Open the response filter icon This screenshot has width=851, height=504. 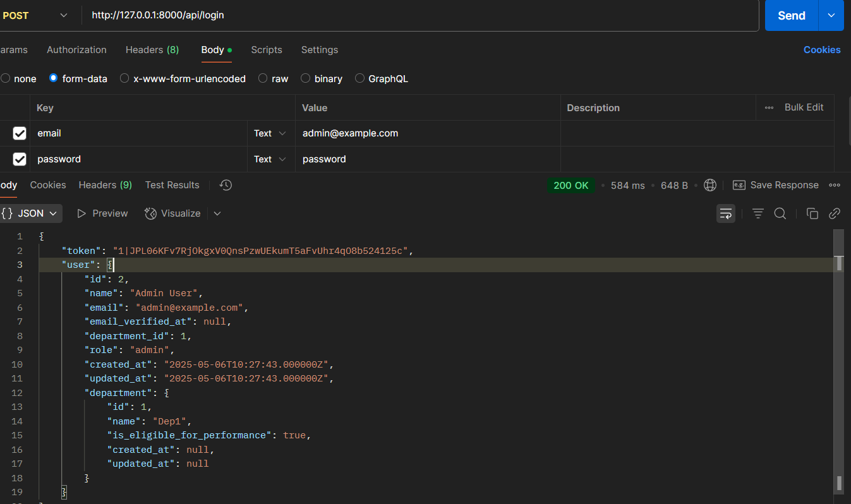pos(758,213)
